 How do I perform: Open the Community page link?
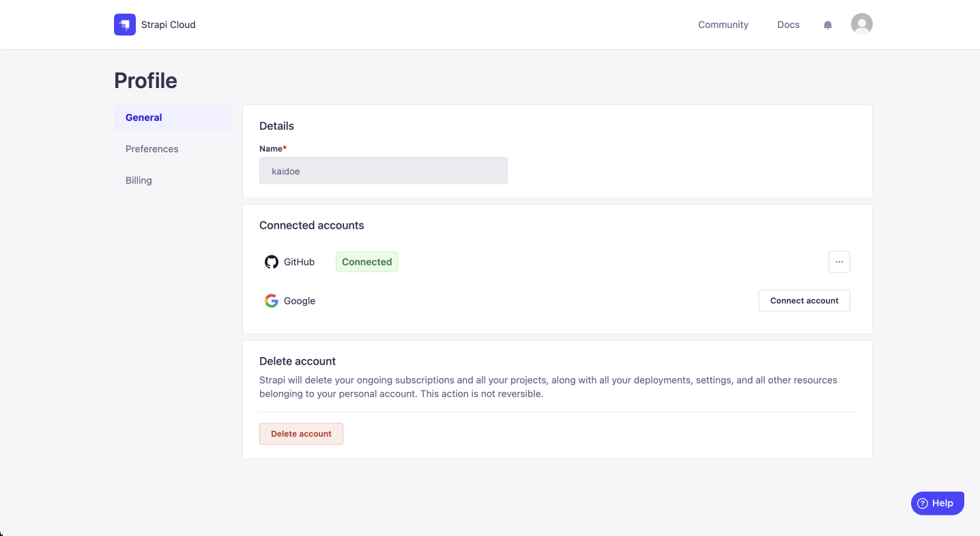(x=723, y=25)
